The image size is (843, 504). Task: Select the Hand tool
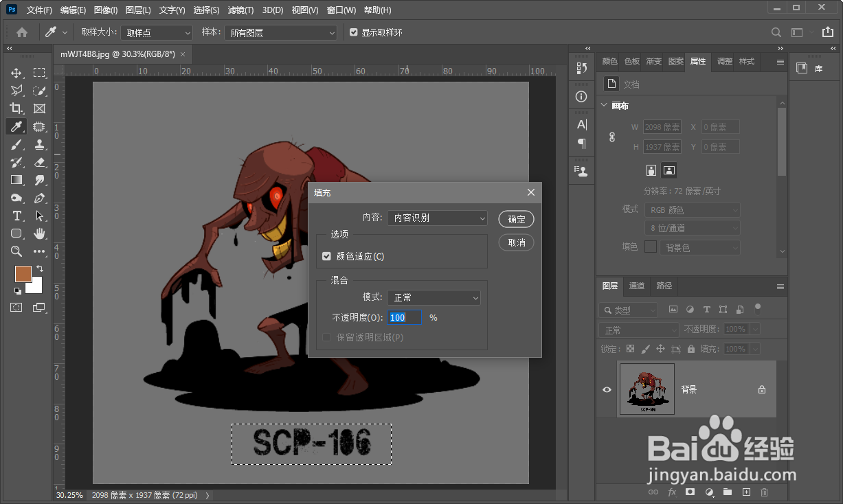40,233
